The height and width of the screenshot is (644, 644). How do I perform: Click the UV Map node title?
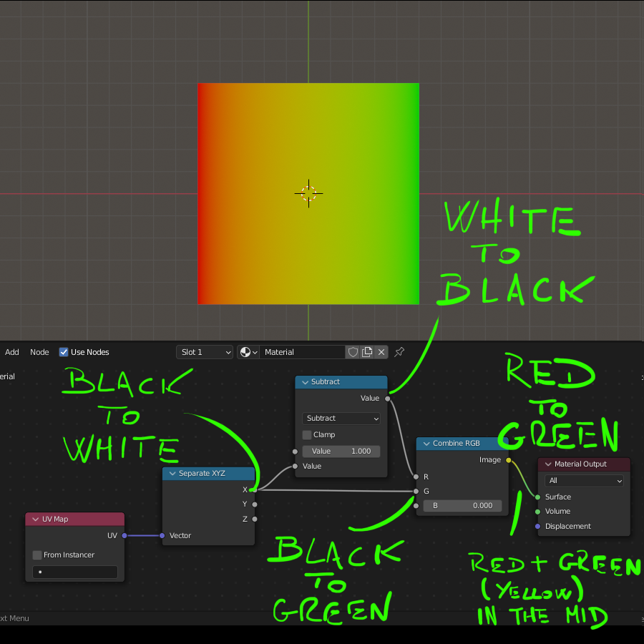55,519
